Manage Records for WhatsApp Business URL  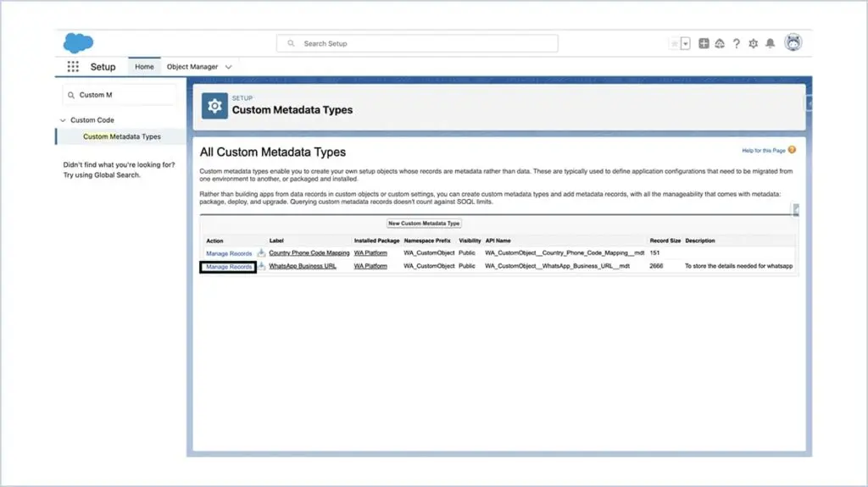tap(229, 267)
